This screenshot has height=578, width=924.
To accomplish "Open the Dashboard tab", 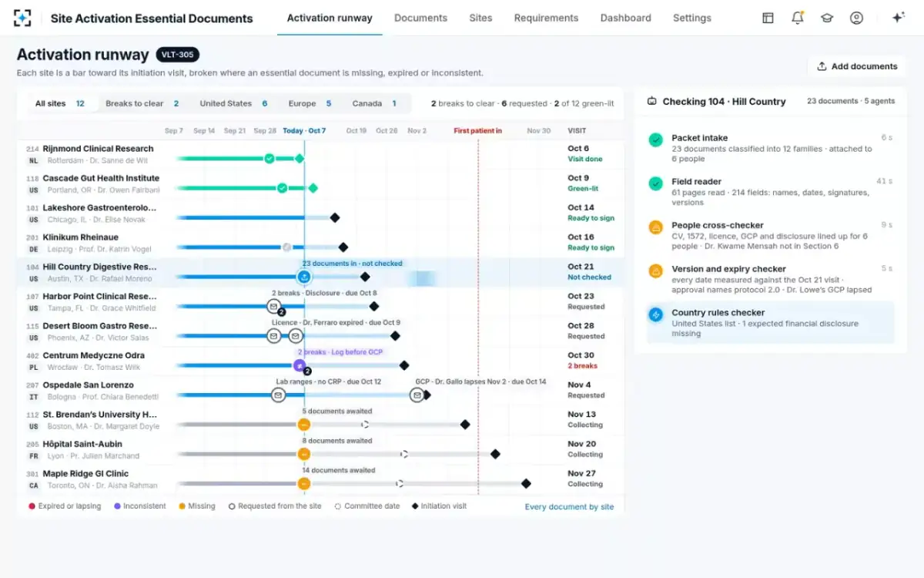I will (x=625, y=18).
